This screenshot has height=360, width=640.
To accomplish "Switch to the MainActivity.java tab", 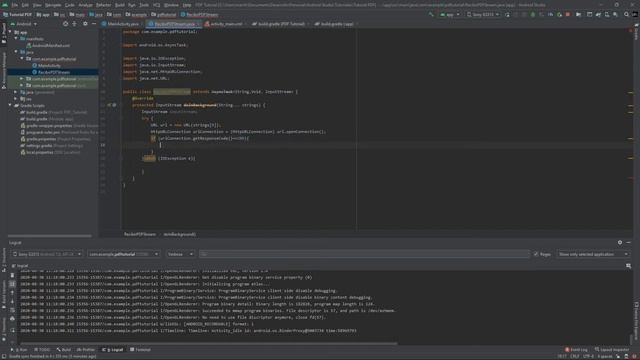I will point(122,24).
